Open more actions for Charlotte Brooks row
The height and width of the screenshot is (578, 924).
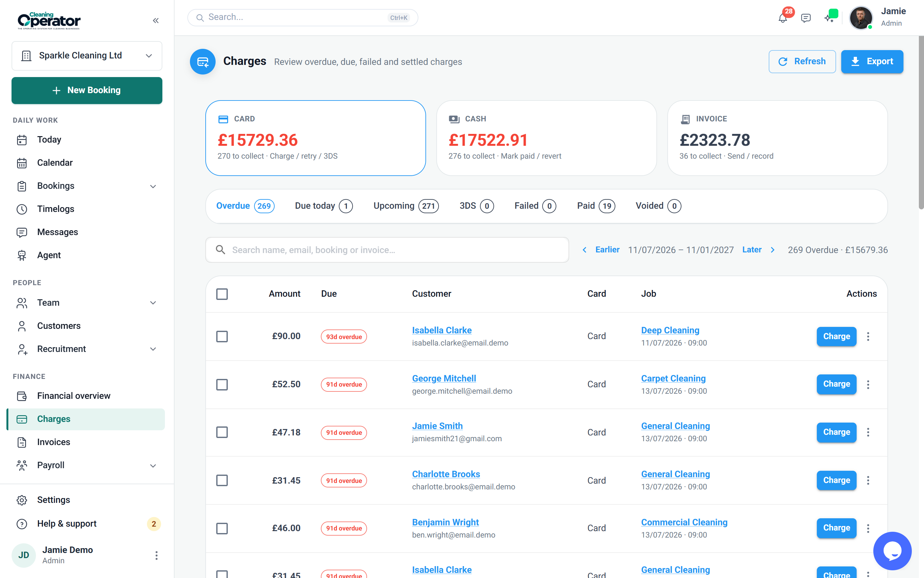tap(868, 480)
